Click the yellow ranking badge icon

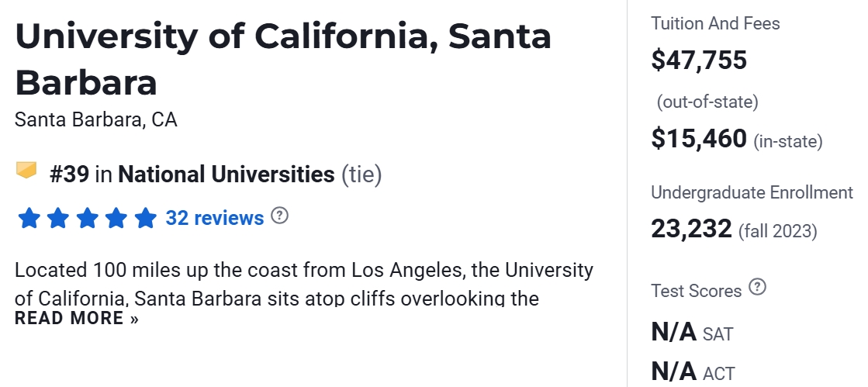[26, 171]
